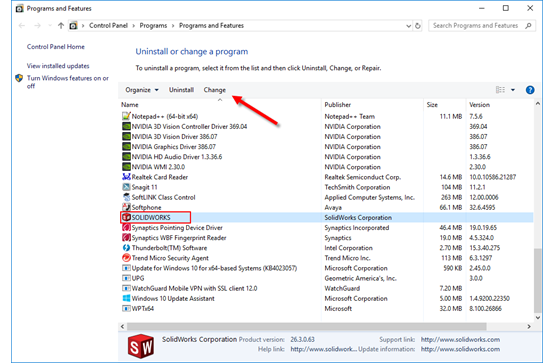Click the back navigation arrow
The image size is (555, 363).
[x=22, y=25]
